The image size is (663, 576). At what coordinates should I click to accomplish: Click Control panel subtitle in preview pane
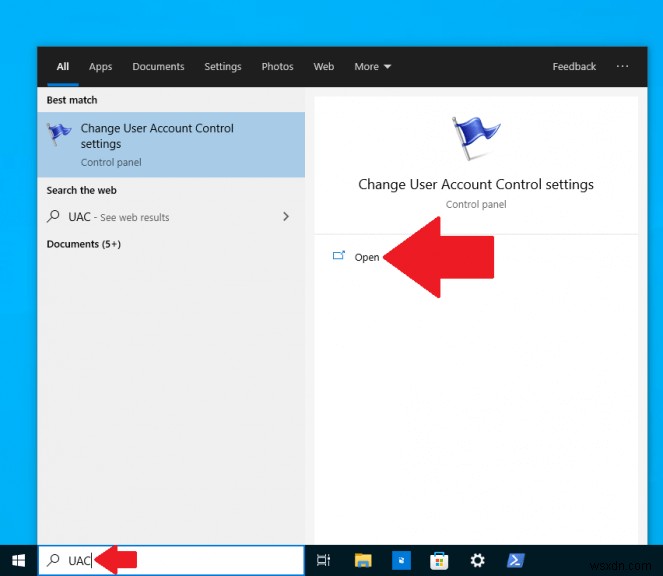pos(476,204)
